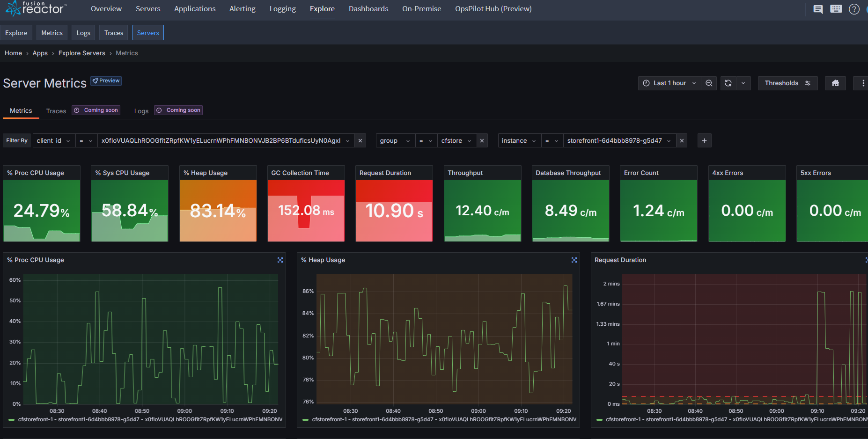Select the Throughput stat tile
Screen dimensions: 868x439
click(483, 204)
